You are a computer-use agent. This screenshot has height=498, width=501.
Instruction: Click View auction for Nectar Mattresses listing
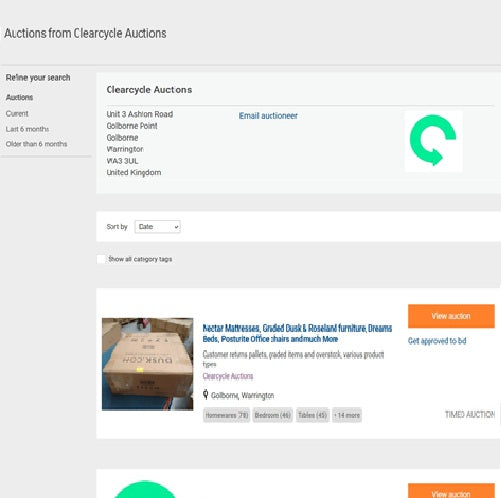tap(451, 316)
